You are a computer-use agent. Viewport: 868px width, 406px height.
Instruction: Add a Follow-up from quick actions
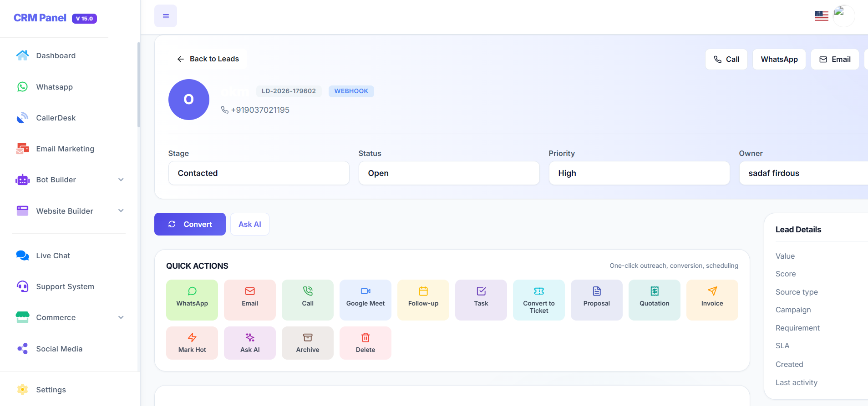423,300
